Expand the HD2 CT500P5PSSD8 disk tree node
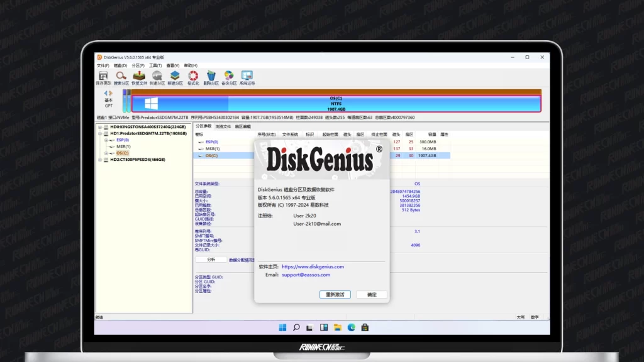 [99, 160]
